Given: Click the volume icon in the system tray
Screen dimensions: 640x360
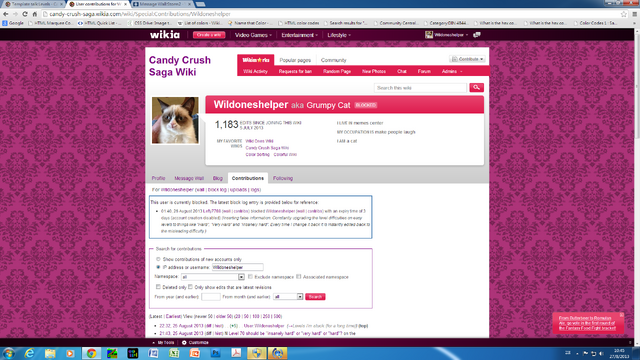Looking at the screenshot, I should pyautogui.click(x=601, y=353).
